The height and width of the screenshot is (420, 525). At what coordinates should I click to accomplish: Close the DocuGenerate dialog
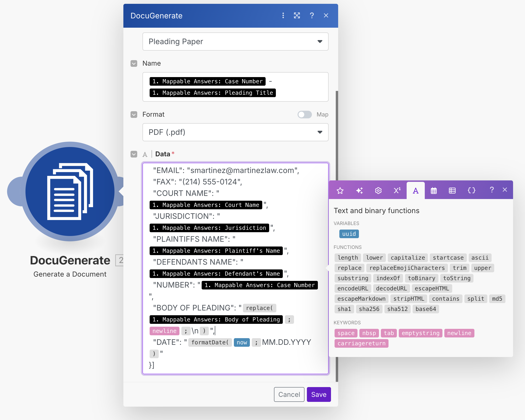tap(326, 16)
